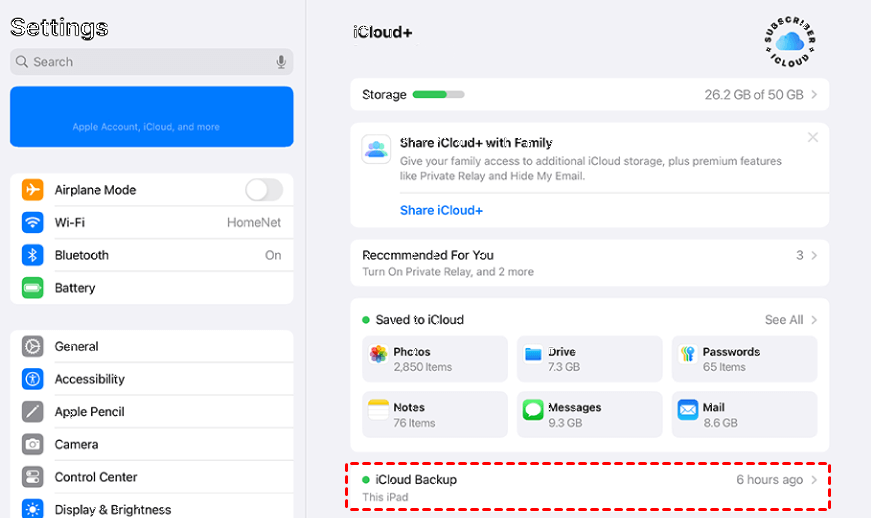Click the iCloud Drive folder icon

pyautogui.click(x=533, y=354)
